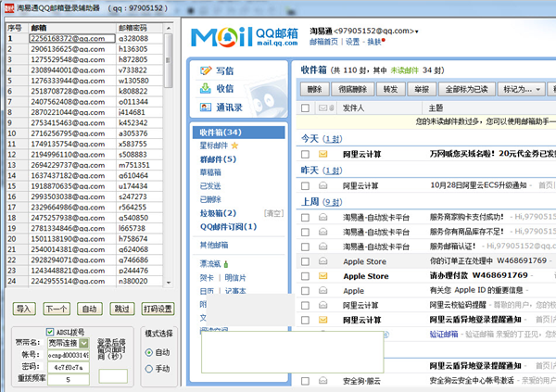Select account row 2518708728@qq.com
This screenshot has width=556, height=392.
(x=84, y=91)
